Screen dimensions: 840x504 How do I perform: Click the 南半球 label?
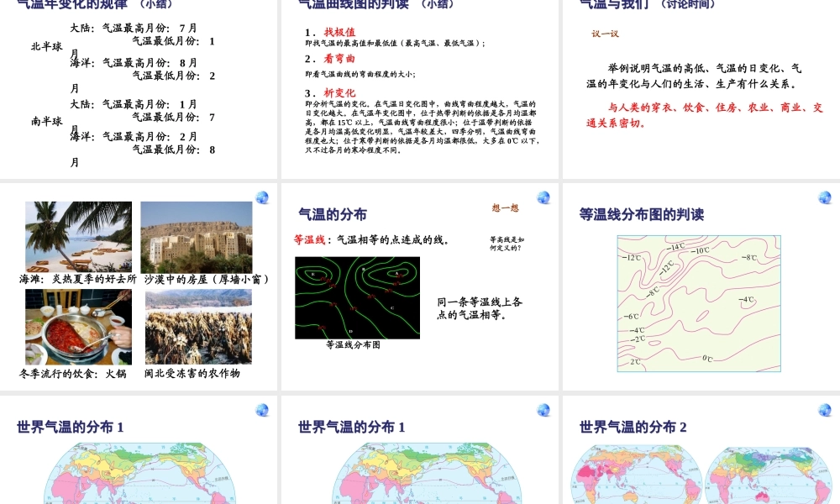(46, 122)
